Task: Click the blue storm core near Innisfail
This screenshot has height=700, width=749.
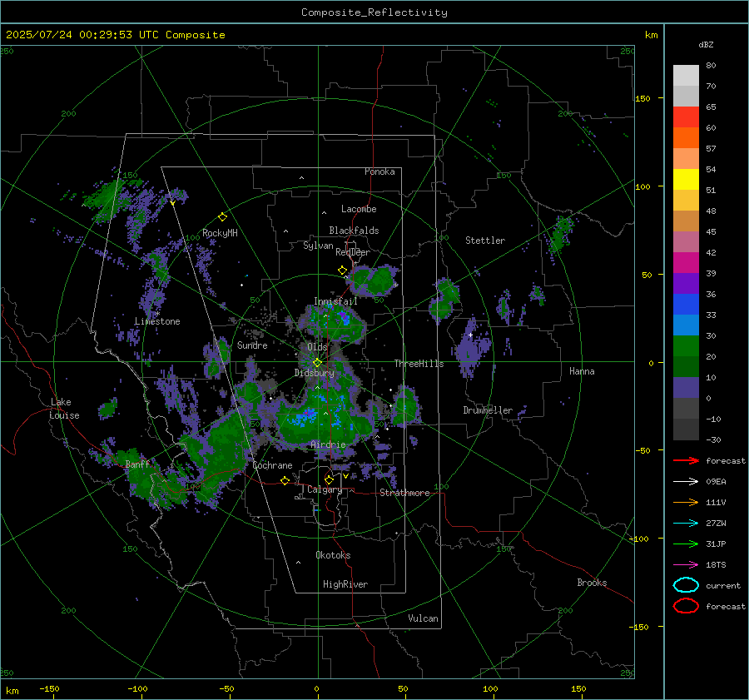Action: [344, 317]
